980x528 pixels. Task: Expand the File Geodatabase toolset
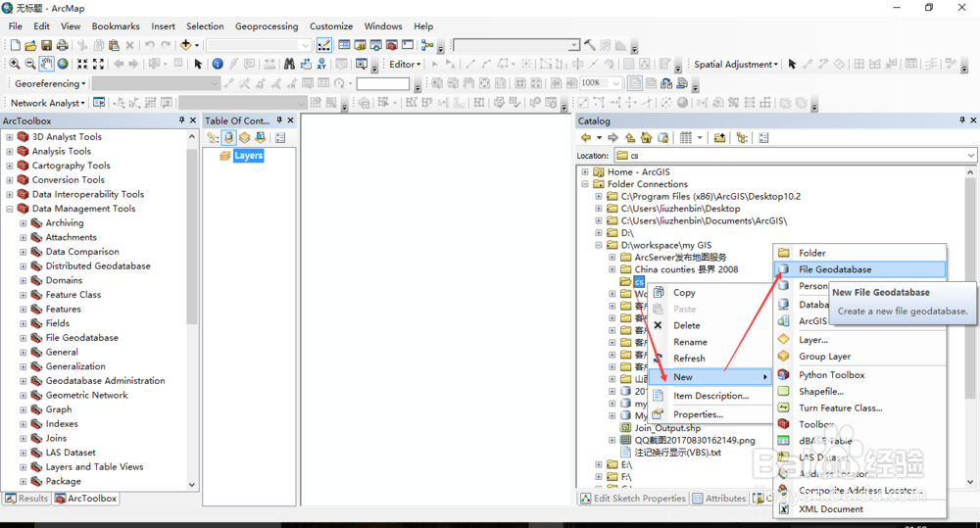(24, 338)
